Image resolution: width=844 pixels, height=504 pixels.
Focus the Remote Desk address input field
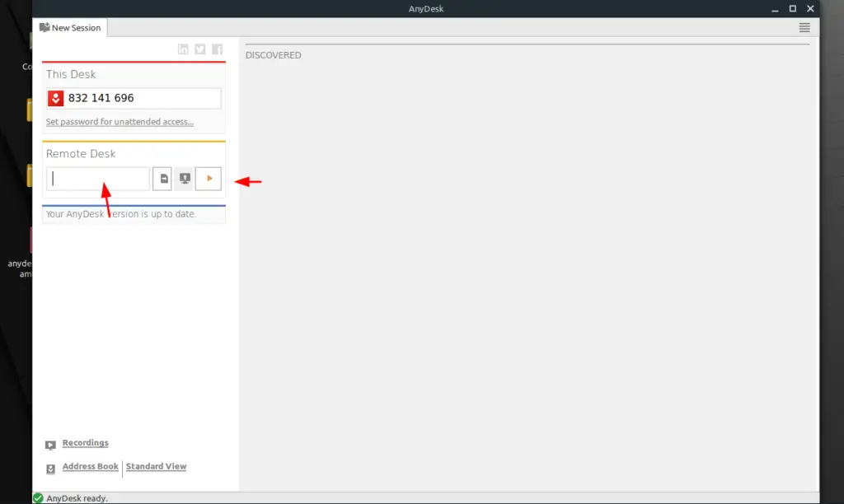(x=98, y=179)
